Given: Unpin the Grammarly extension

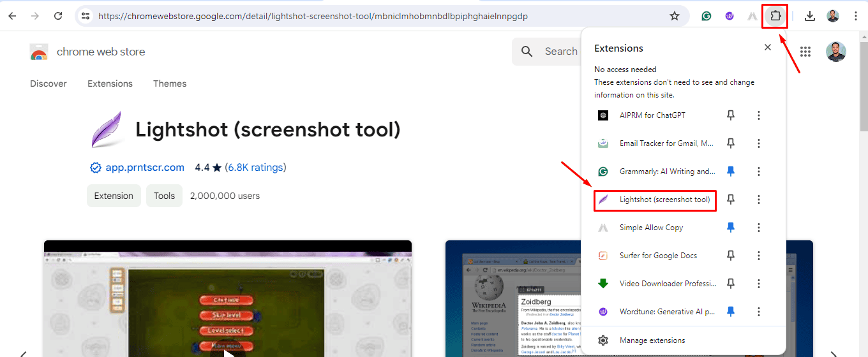Looking at the screenshot, I should click(x=731, y=171).
